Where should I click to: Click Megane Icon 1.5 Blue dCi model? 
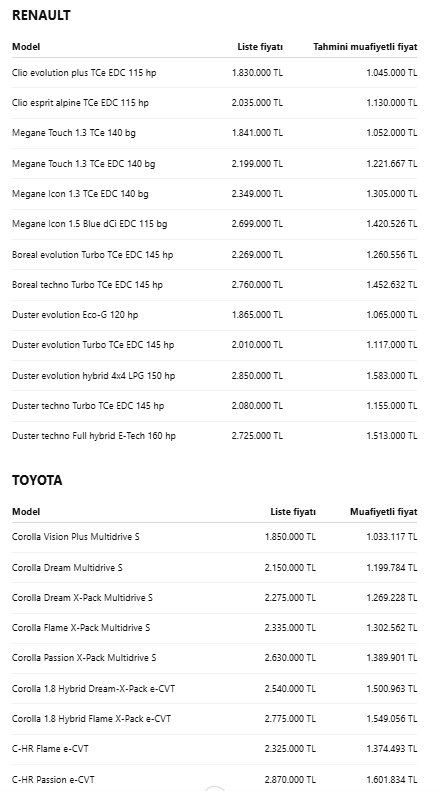(90, 223)
